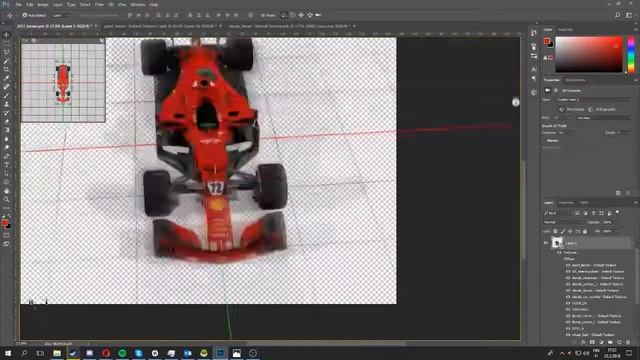Toggle Quick Mask mode in toolbar
640x360 pixels.
pos(6,235)
